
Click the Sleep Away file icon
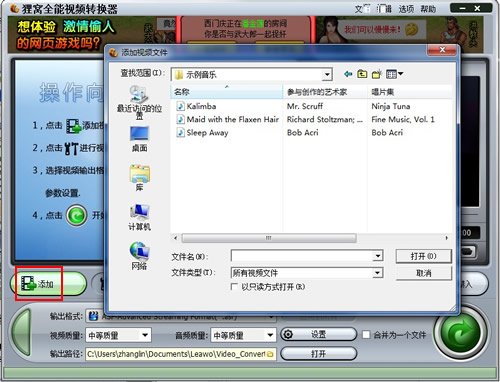tap(180, 133)
